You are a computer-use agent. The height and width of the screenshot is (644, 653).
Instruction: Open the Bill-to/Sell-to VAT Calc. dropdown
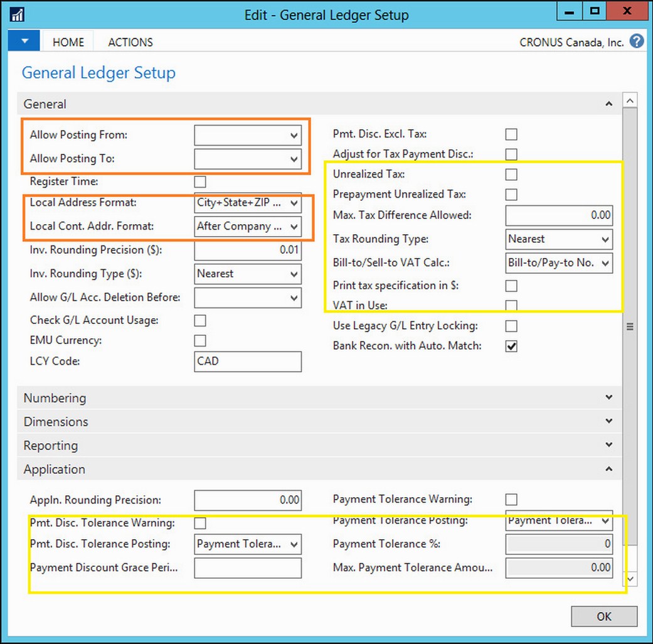coord(605,263)
